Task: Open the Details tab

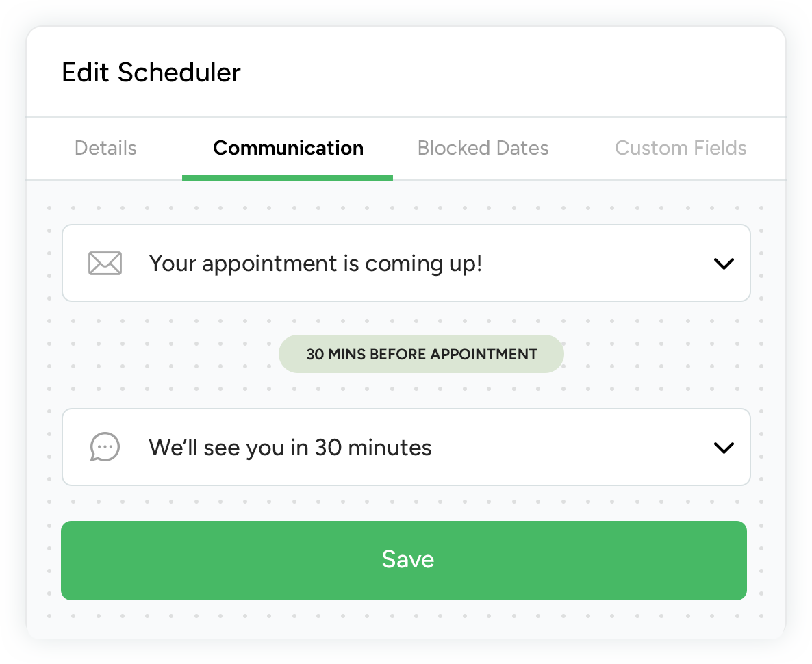Action: pos(105,148)
